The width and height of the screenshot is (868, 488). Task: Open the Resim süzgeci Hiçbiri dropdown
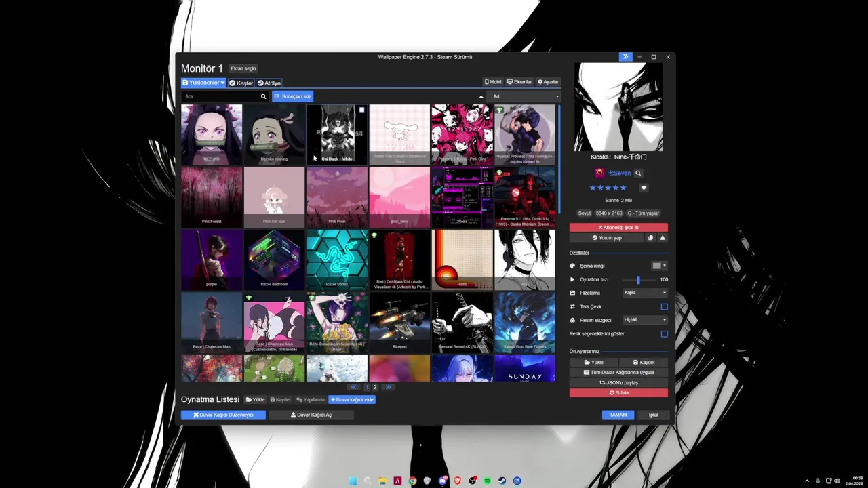coord(645,320)
